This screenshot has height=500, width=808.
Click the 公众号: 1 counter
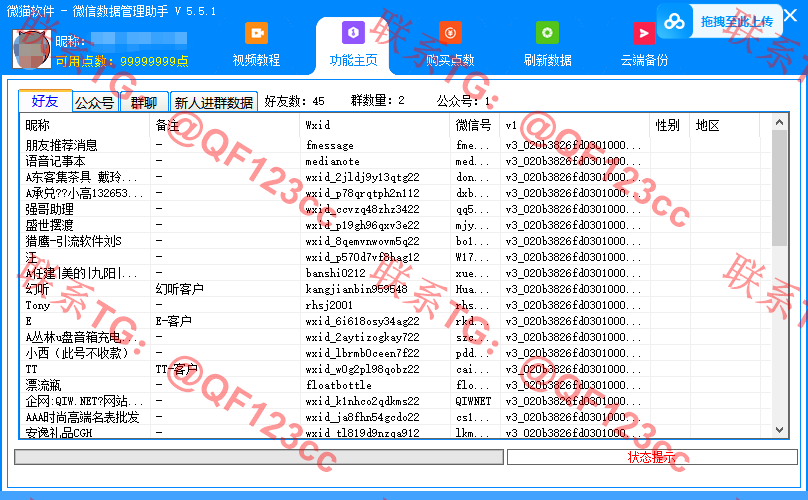pos(463,101)
